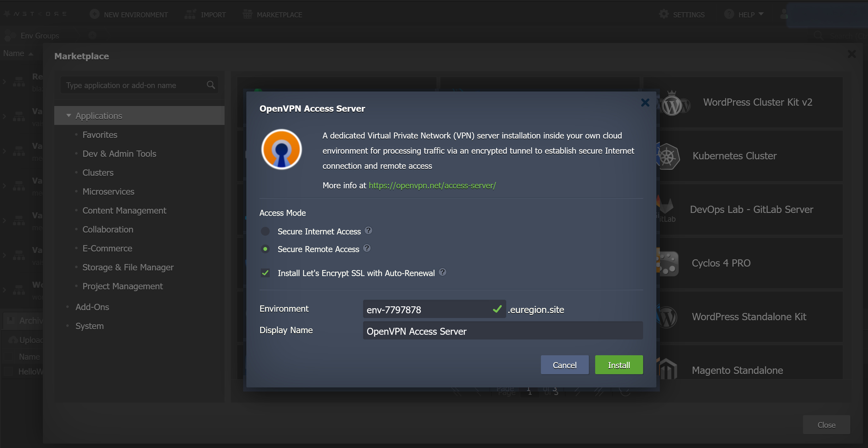Screen dimensions: 868x448
Task: Open Favorites category
Action: coord(100,135)
